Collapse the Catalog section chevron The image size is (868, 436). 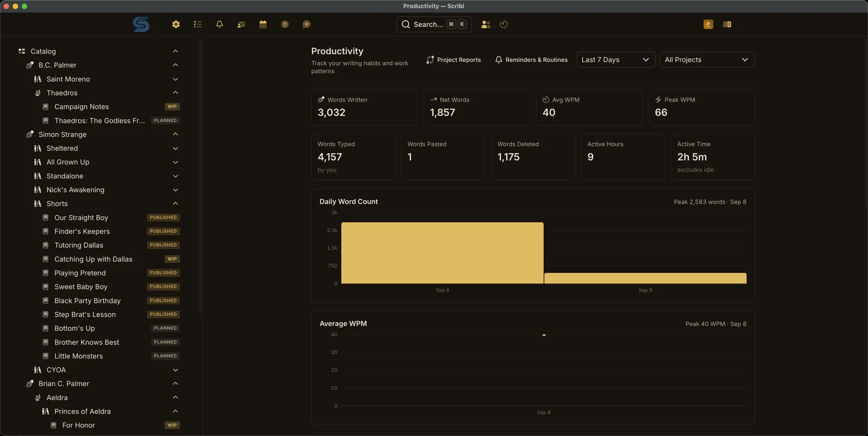click(175, 51)
